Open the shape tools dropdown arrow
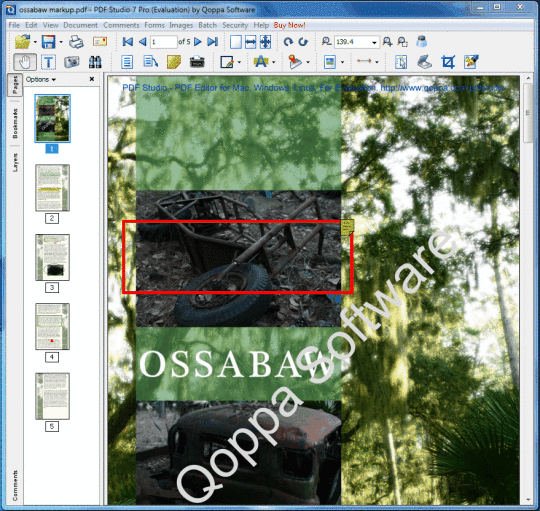Viewport: 540px width, 511px height. point(239,62)
